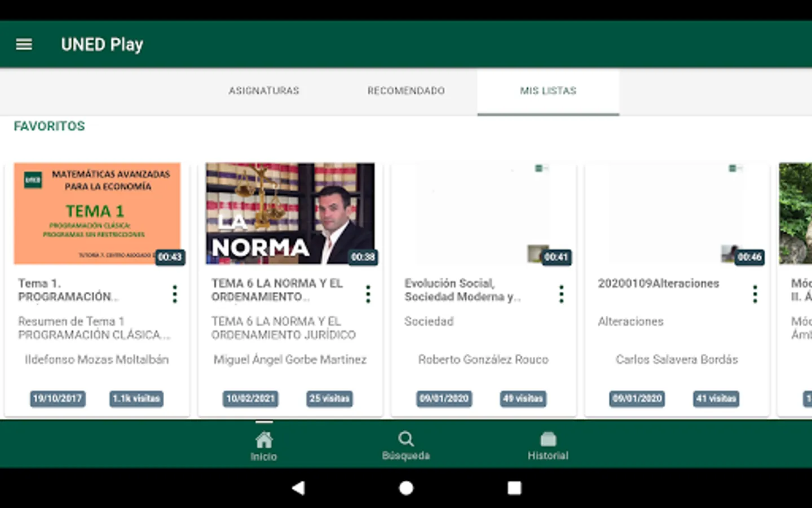Open Evolución Social video thumbnail

pos(483,213)
